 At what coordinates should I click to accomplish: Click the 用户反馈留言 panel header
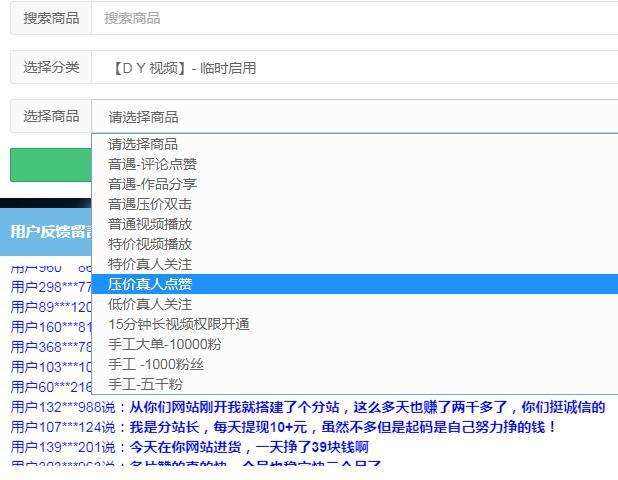coord(50,231)
